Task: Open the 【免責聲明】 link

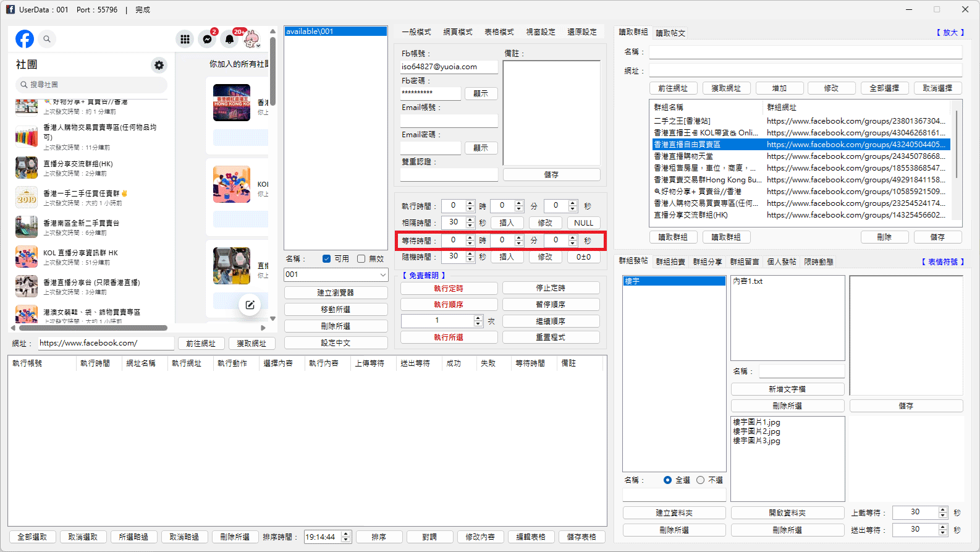Action: click(424, 276)
